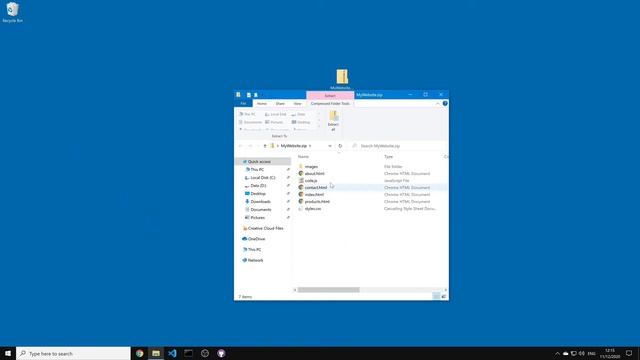640x360 pixels.
Task: Choose Local Disk as the extract destination
Action: pos(276,114)
